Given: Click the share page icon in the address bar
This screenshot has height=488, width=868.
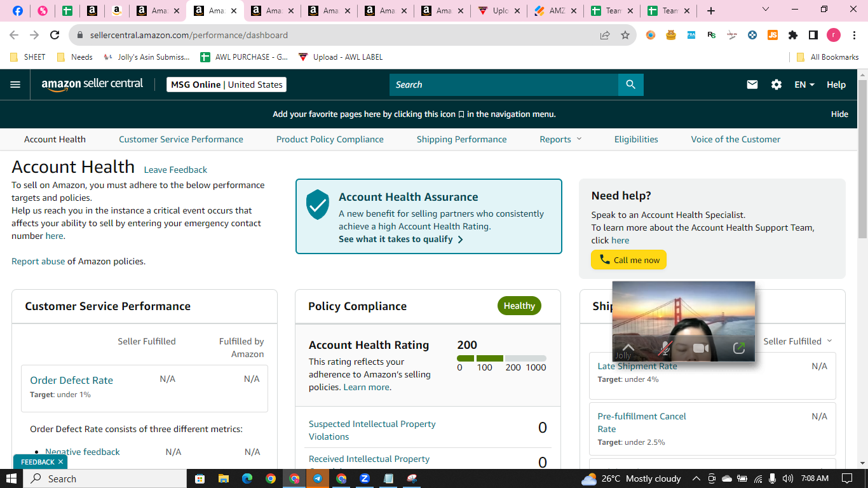Looking at the screenshot, I should click(605, 36).
